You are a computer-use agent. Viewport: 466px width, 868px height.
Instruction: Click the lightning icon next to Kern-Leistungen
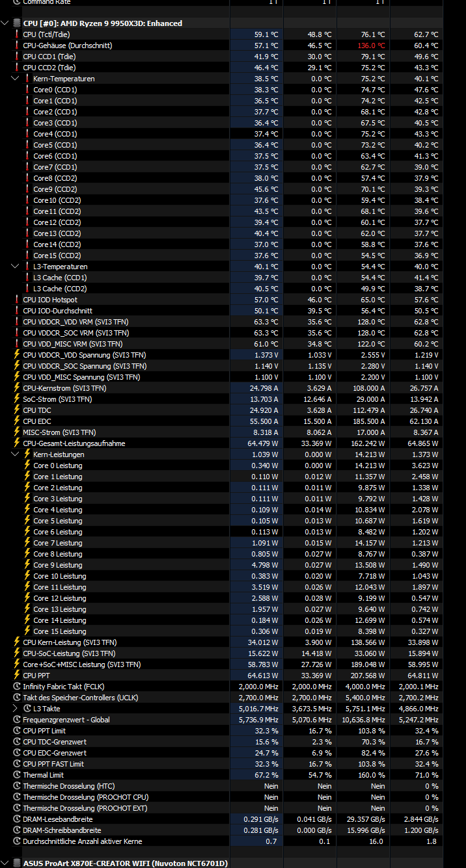pyautogui.click(x=27, y=454)
